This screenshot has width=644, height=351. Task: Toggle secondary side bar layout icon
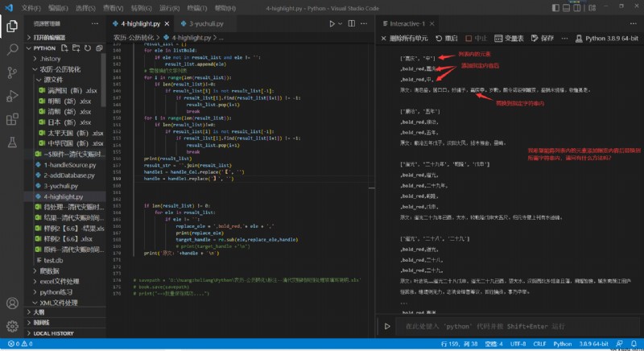[x=577, y=8]
